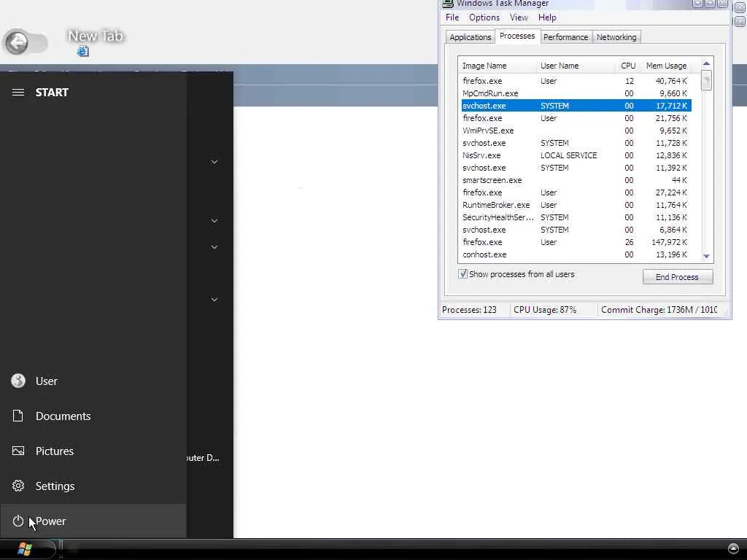Switch to the Applications tab
747x560 pixels.
471,37
